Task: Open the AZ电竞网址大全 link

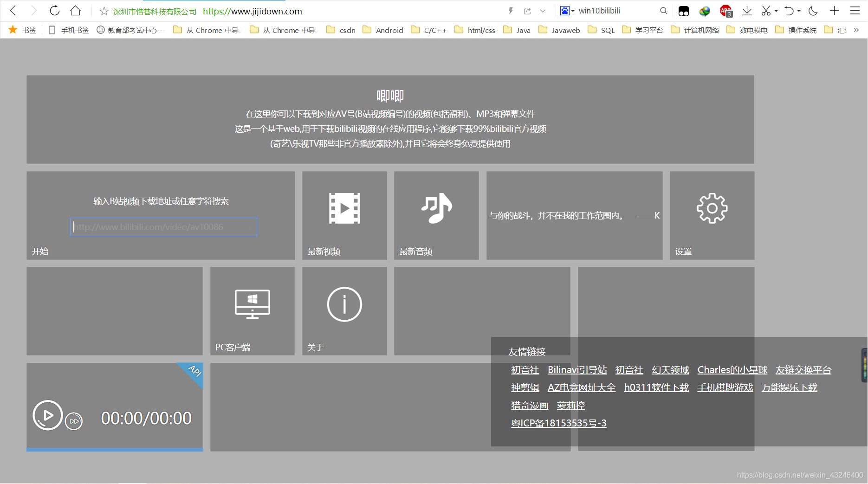Action: coord(581,387)
